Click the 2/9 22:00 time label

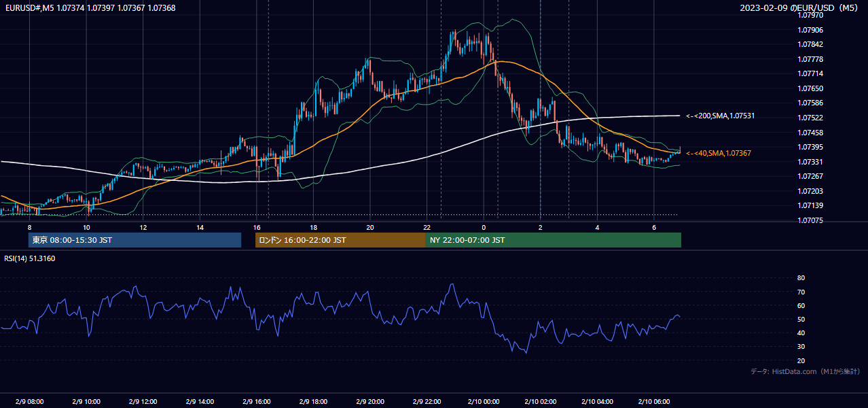click(x=427, y=401)
